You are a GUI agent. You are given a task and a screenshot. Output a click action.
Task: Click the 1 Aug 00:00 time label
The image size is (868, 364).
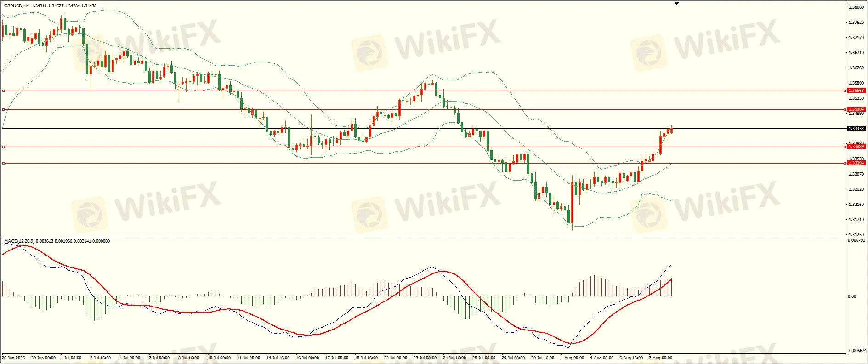pyautogui.click(x=572, y=358)
